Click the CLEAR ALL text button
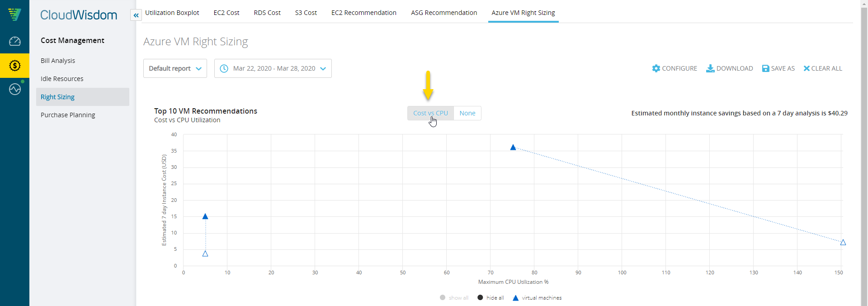The width and height of the screenshot is (868, 306). point(826,68)
